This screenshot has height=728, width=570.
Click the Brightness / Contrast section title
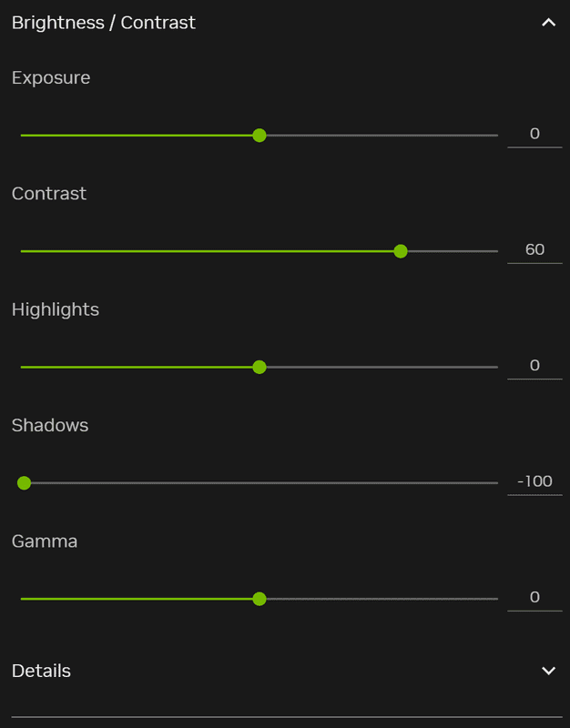coord(103,23)
